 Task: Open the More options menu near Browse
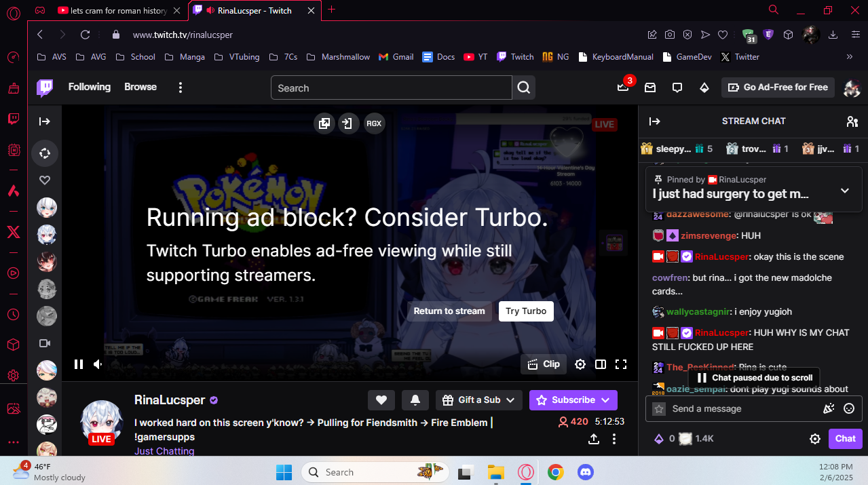(x=180, y=87)
